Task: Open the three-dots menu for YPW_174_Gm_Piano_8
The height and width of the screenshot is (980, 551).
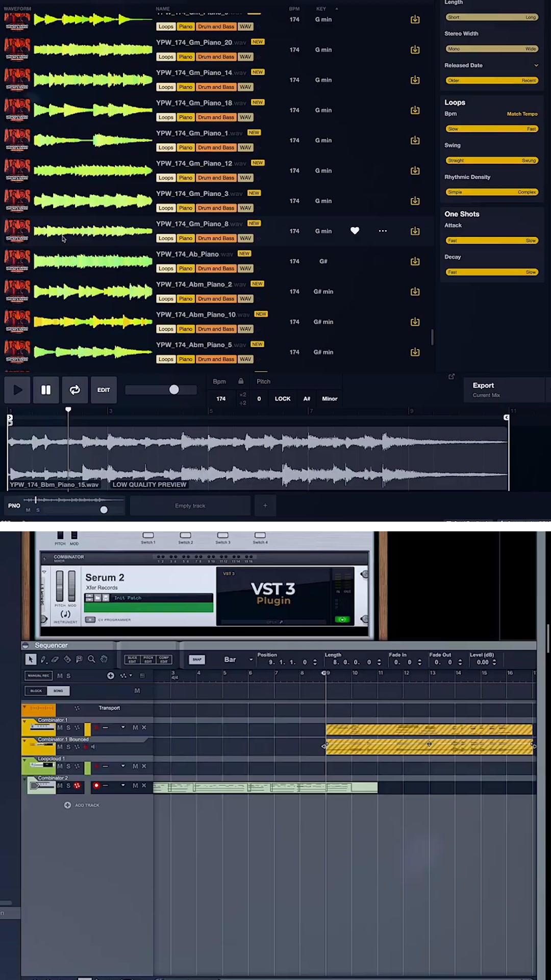Action: tap(383, 231)
